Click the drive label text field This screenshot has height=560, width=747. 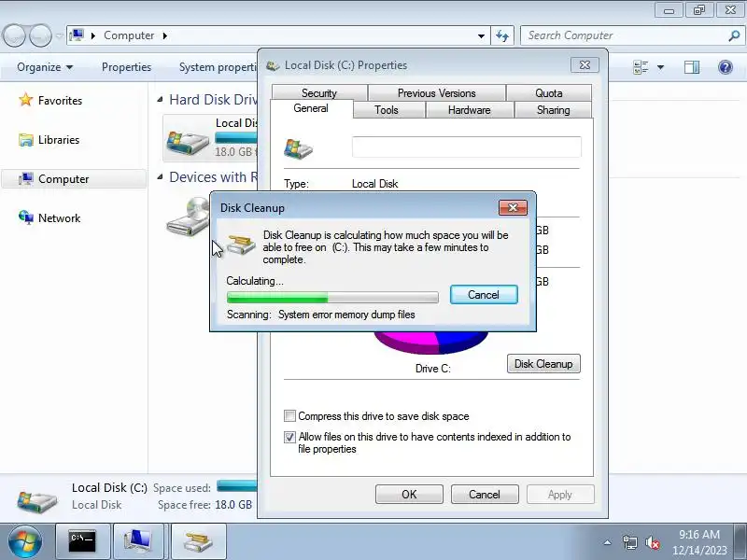pyautogui.click(x=466, y=147)
